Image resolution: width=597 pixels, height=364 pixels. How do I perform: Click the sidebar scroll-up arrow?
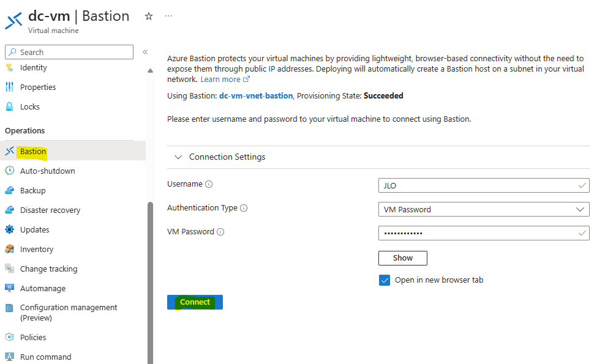pyautogui.click(x=151, y=71)
